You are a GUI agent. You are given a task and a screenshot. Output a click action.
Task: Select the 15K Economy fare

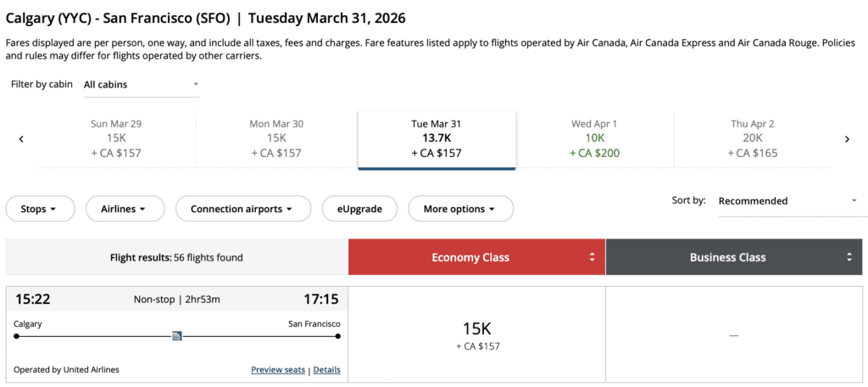click(476, 335)
